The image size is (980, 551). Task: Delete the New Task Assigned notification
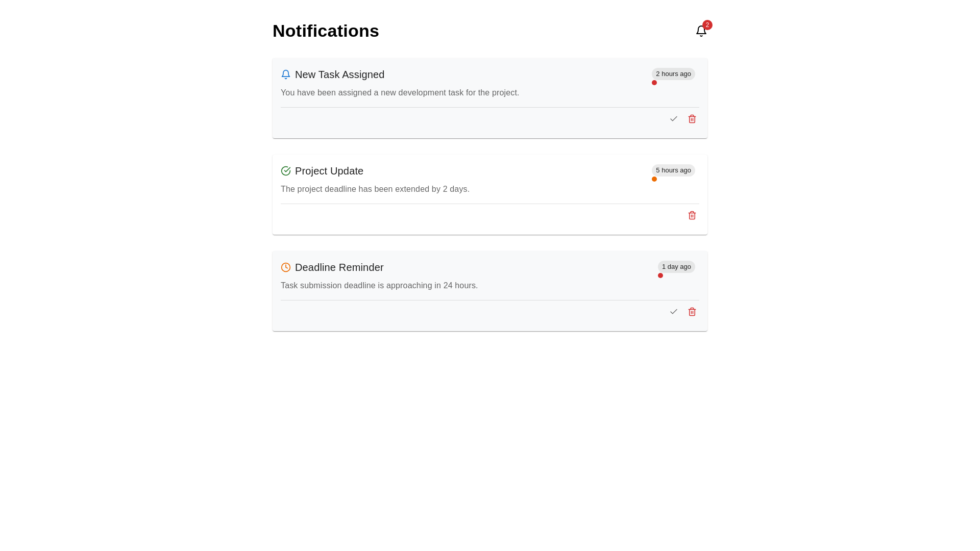point(692,119)
